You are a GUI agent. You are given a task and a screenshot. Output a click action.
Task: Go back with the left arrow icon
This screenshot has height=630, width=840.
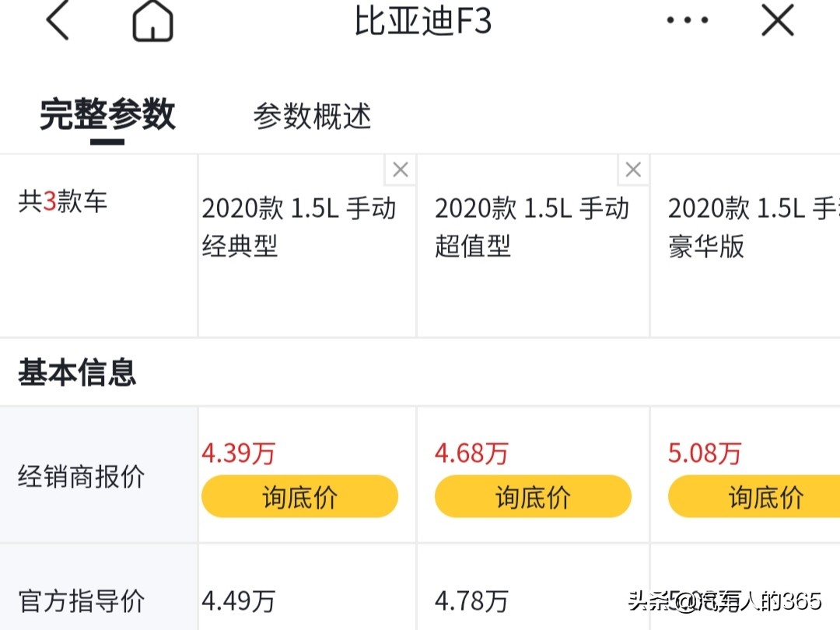pyautogui.click(x=58, y=20)
